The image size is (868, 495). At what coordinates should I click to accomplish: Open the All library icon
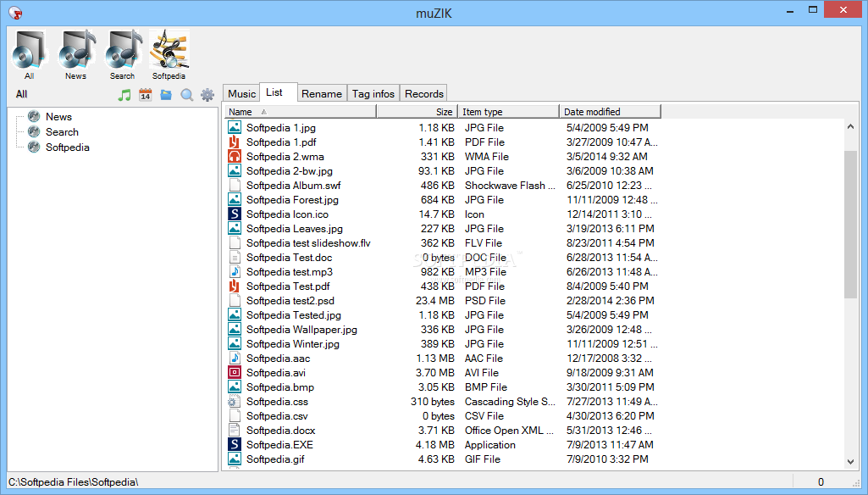point(29,55)
